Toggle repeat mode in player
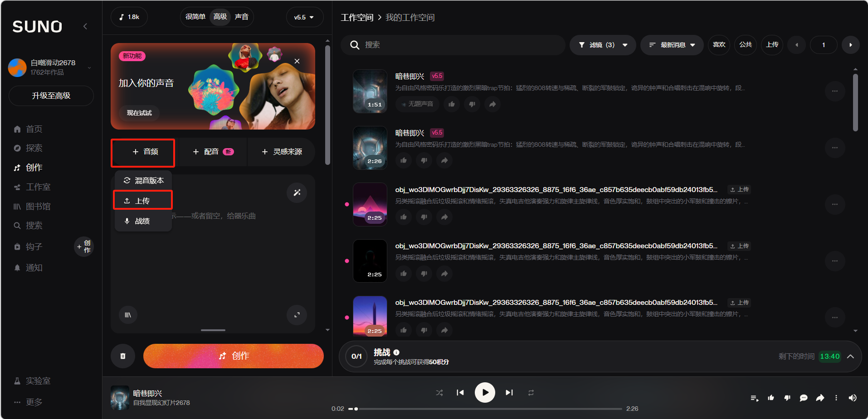868x419 pixels. click(531, 393)
